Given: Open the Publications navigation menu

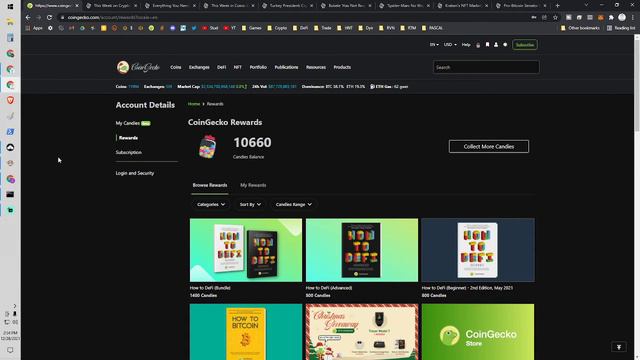Looking at the screenshot, I should coord(286,67).
